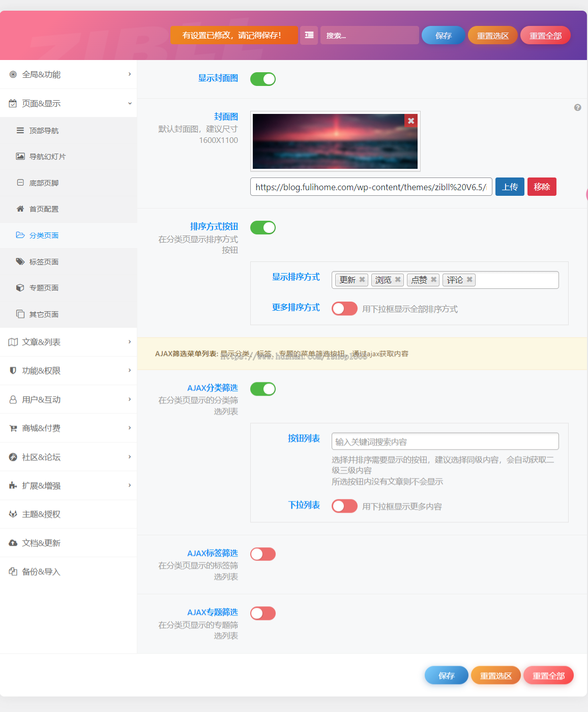Remove the 点赞 sort tag
The image size is (588, 712).
[x=433, y=279]
